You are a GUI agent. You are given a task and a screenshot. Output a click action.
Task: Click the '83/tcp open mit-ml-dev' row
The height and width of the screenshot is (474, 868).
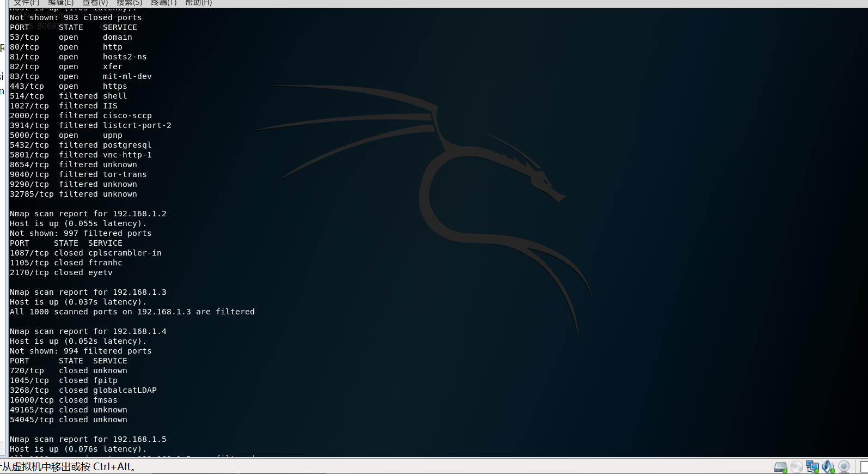click(81, 76)
